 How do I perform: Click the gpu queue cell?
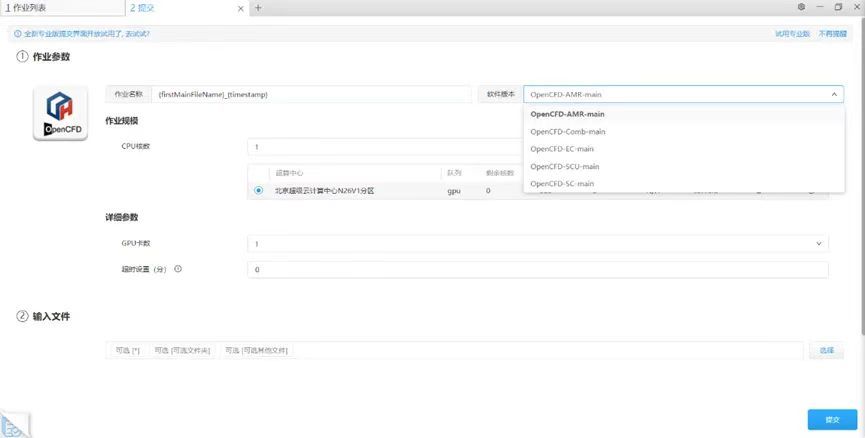click(x=454, y=190)
